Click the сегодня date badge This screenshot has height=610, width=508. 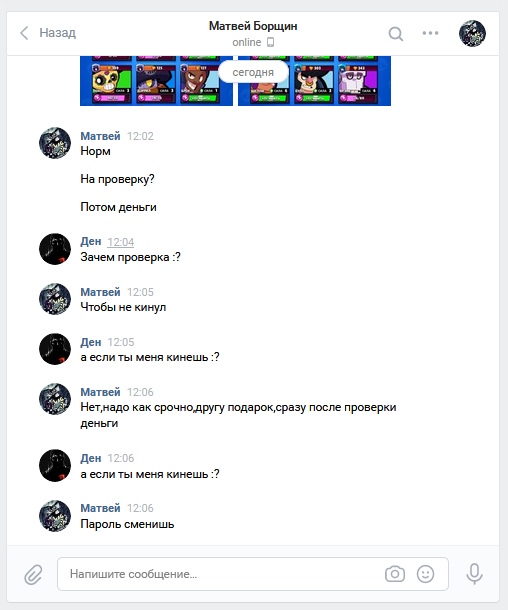253,72
